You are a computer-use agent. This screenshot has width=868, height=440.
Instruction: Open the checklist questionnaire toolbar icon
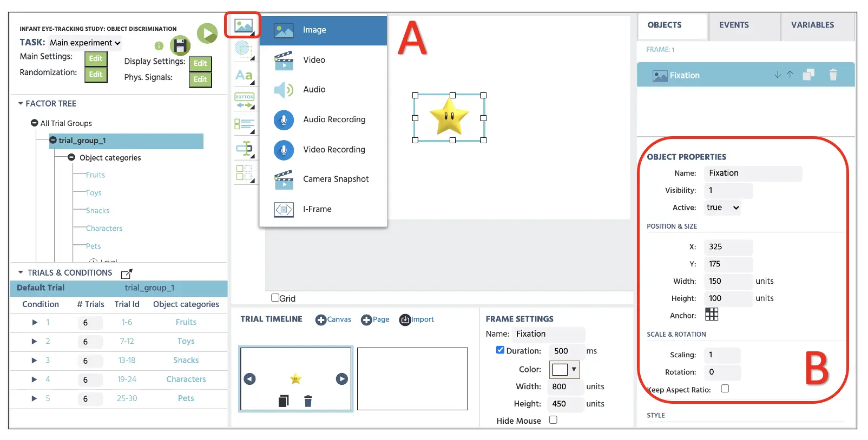[x=244, y=125]
